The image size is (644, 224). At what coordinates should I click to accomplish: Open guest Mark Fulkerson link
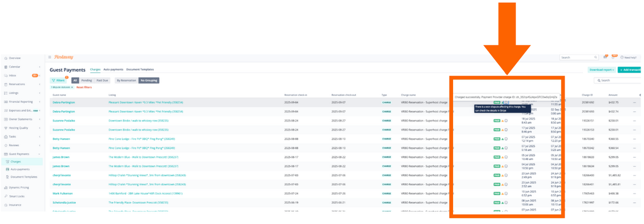click(63, 193)
